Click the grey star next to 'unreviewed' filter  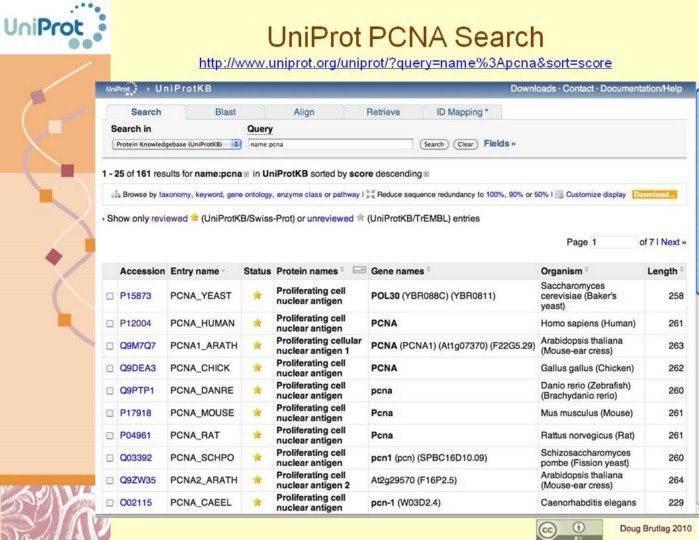point(360,217)
